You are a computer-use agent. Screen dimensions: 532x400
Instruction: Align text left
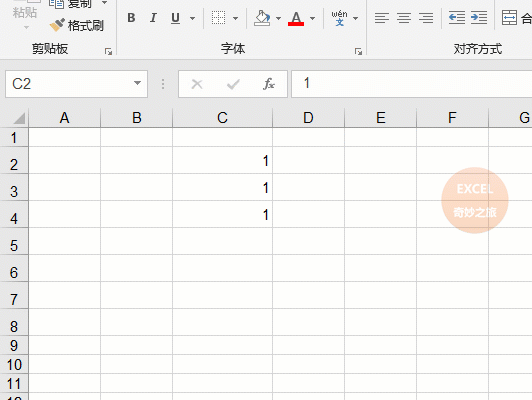click(x=382, y=18)
